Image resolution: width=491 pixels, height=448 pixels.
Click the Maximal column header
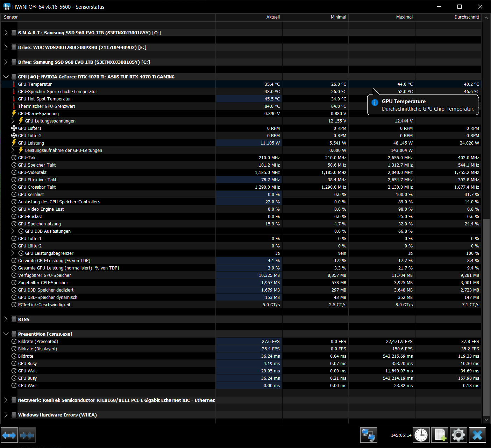coord(382,17)
